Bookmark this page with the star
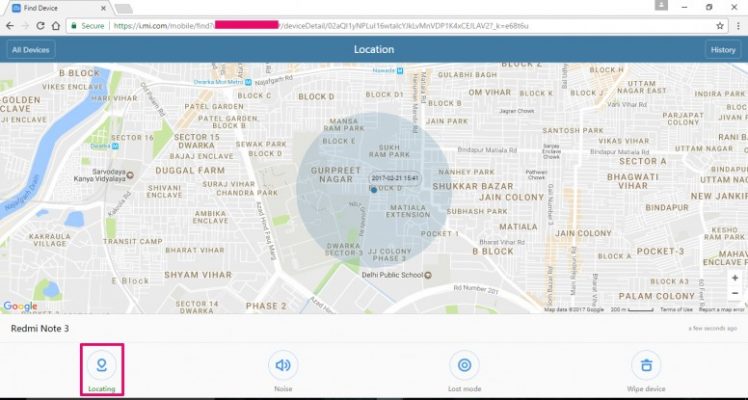The image size is (748, 400). pyautogui.click(x=720, y=26)
